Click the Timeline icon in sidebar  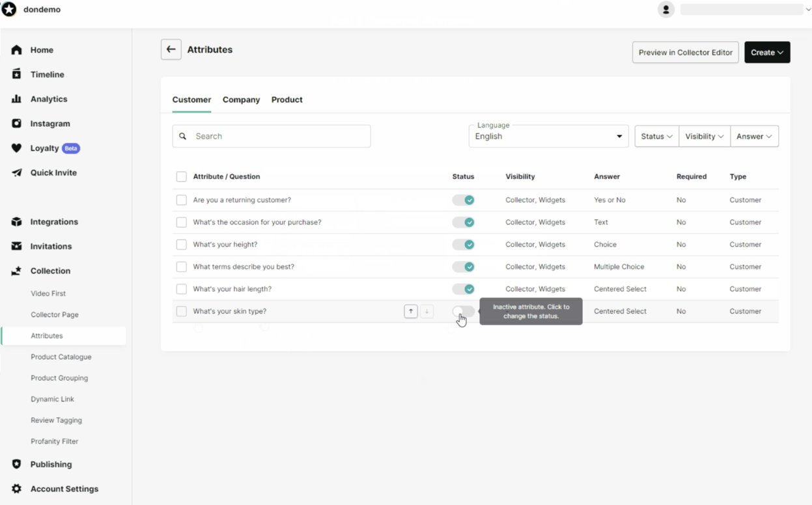tap(17, 74)
